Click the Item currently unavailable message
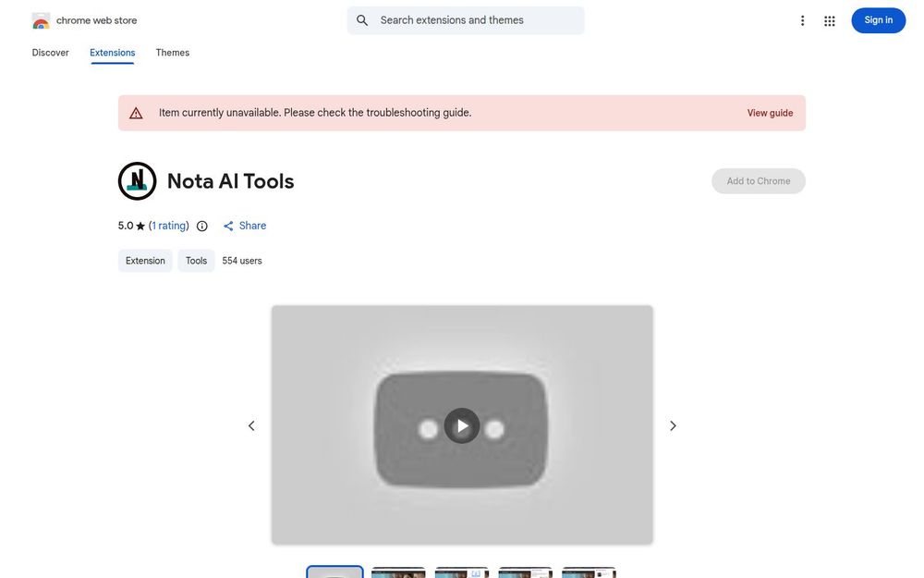924x578 pixels. coord(315,113)
